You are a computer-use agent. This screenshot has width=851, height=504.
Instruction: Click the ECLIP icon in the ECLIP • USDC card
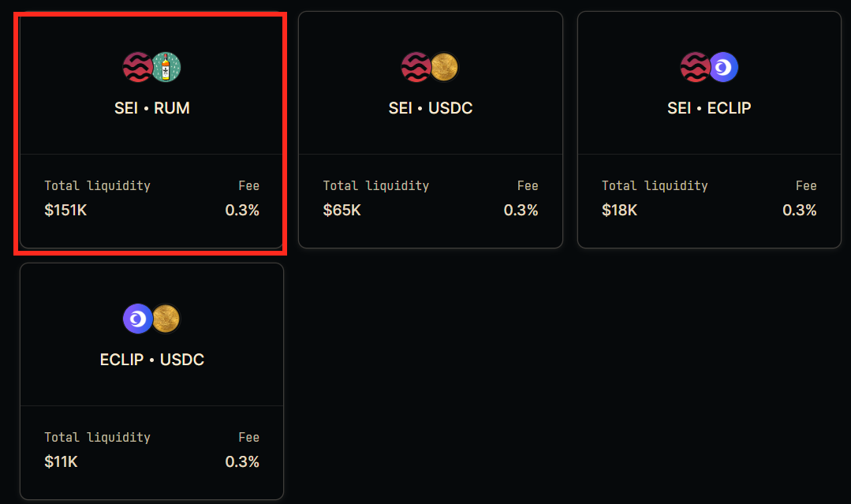(137, 319)
